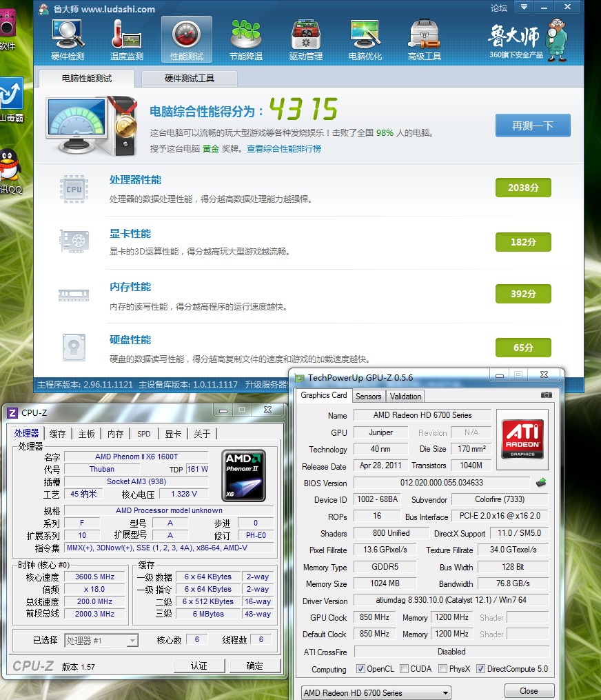Open the 查看综合性能排行榜 ranking link
Image resolution: width=601 pixels, height=700 pixels.
[x=284, y=149]
